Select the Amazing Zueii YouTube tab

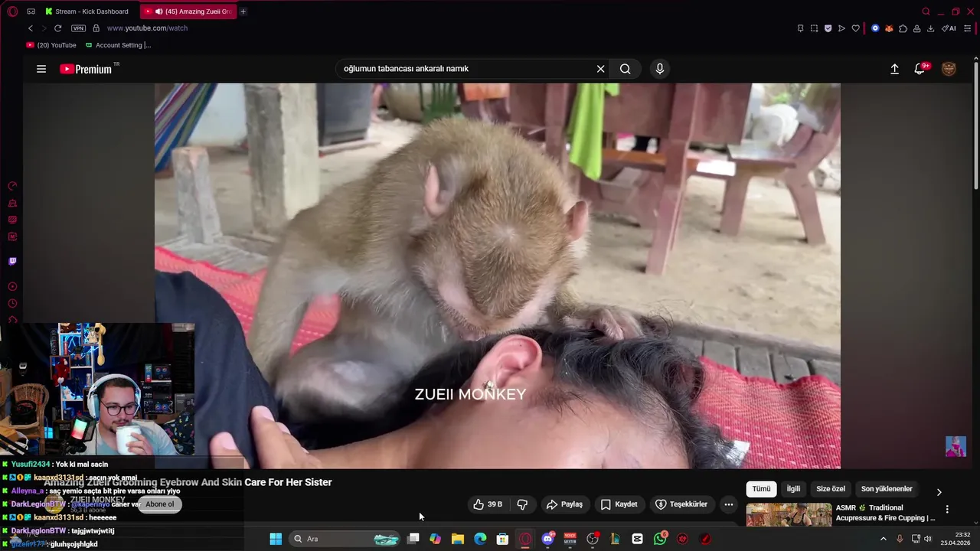tap(188, 11)
